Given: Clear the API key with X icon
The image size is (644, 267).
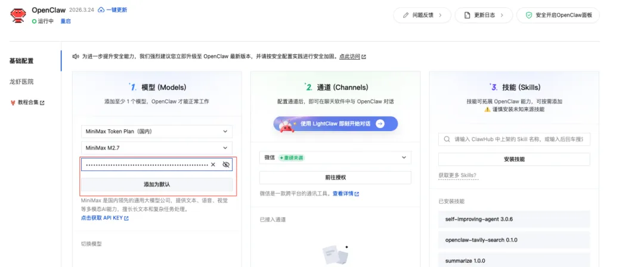Looking at the screenshot, I should [x=213, y=164].
